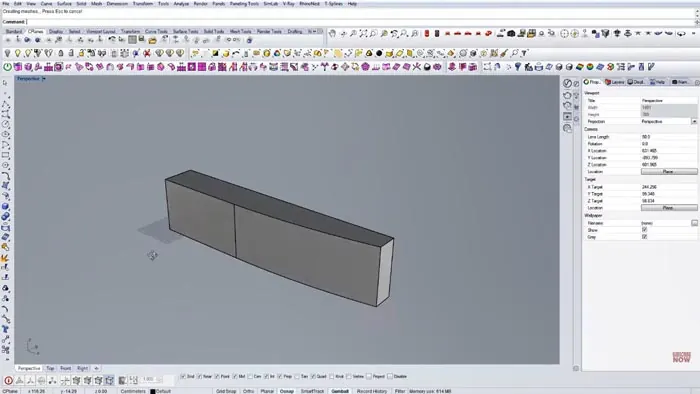Image resolution: width=700 pixels, height=394 pixels.
Task: Click the wallpaper Filename browse button
Action: click(x=694, y=223)
